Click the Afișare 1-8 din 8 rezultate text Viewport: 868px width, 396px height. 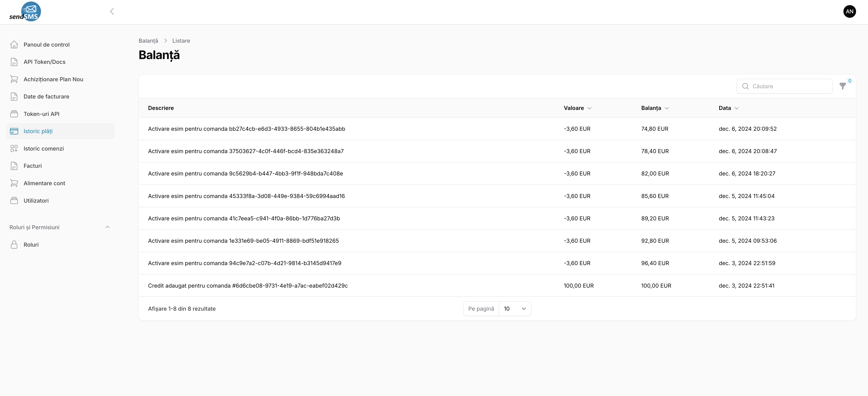point(182,309)
